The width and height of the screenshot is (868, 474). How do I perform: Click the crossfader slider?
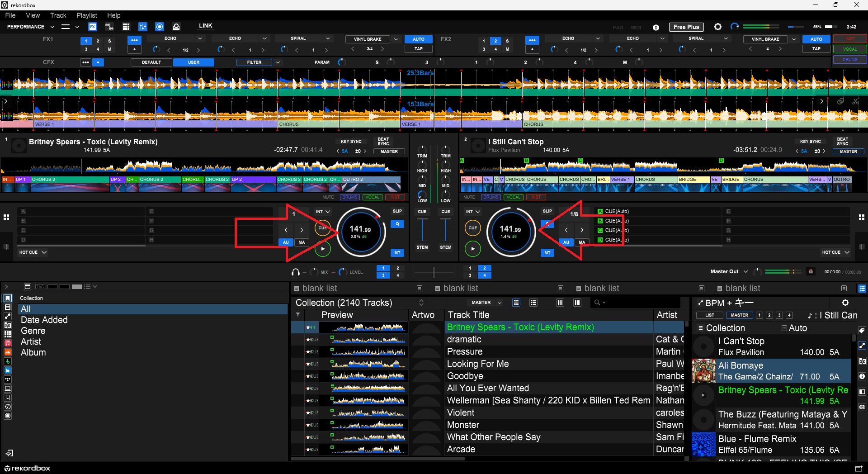(434, 272)
